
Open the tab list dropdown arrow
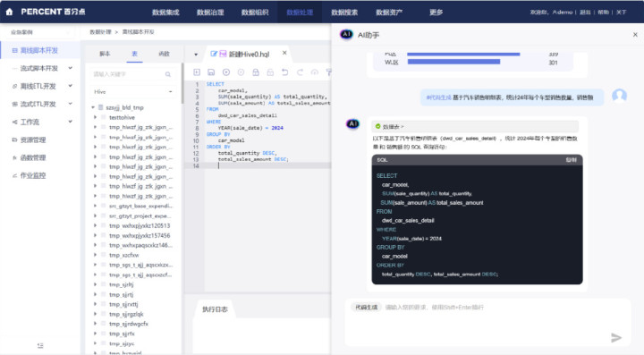click(x=196, y=55)
